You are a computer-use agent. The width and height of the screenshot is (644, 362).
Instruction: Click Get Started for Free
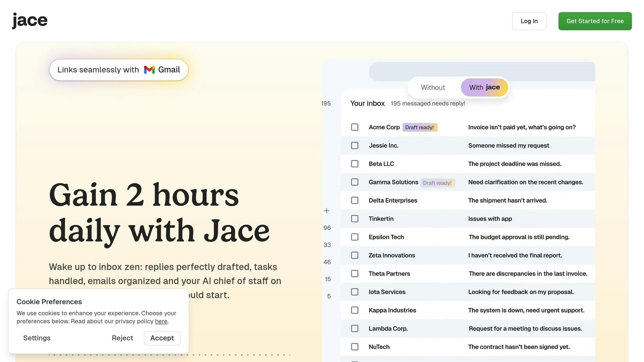click(x=595, y=21)
